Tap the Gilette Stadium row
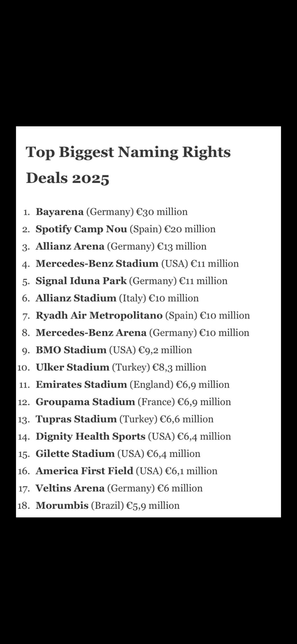 coord(75,454)
